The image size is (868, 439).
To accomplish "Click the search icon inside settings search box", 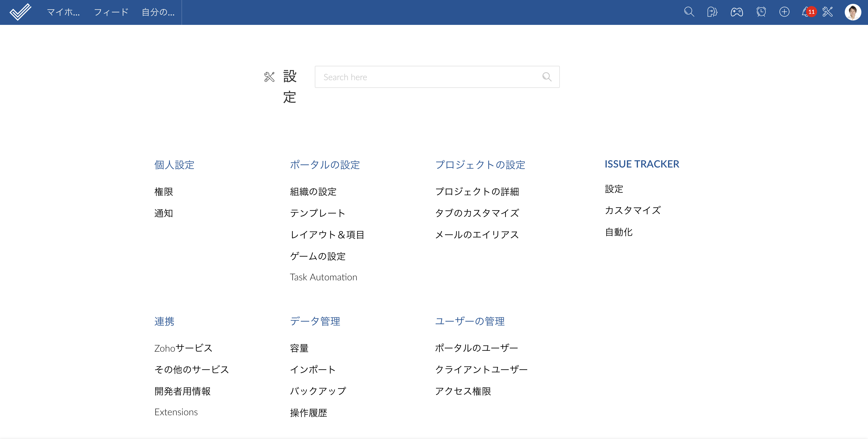I will 547,77.
